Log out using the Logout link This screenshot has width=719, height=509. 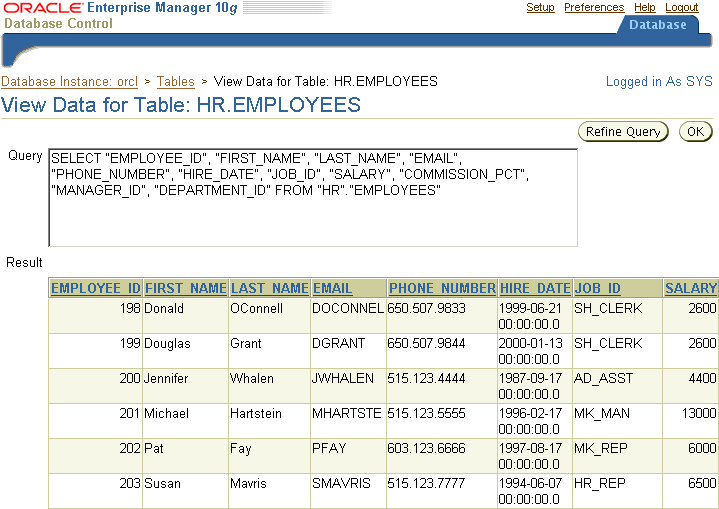[682, 8]
